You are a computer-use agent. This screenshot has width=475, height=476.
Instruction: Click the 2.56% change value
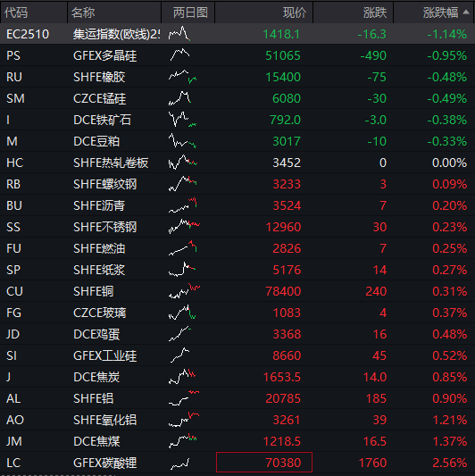[x=449, y=463]
